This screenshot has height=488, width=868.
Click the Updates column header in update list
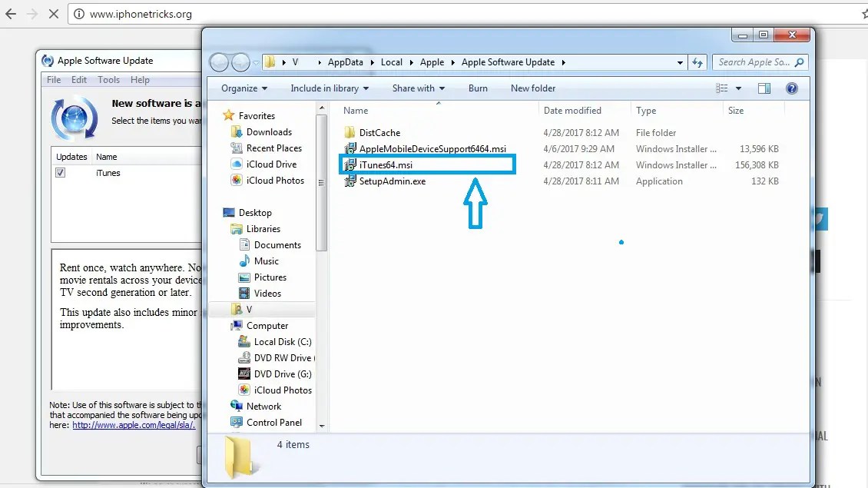(x=71, y=157)
